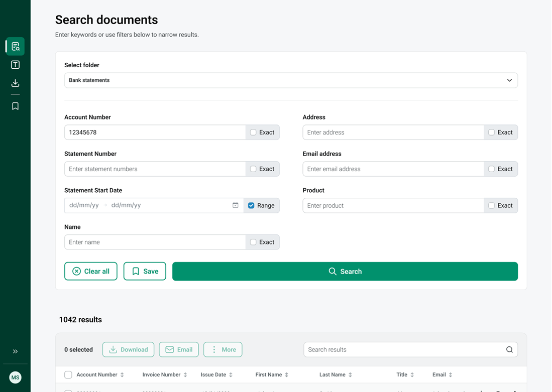Click the magnifier in Search results box
The width and height of the screenshot is (552, 392).
(509, 350)
